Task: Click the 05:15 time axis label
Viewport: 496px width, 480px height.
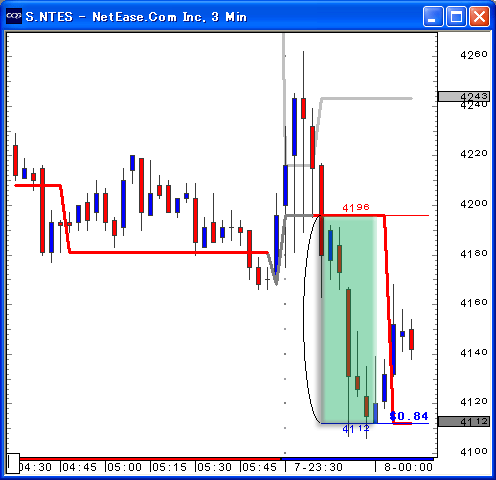Action: click(169, 467)
